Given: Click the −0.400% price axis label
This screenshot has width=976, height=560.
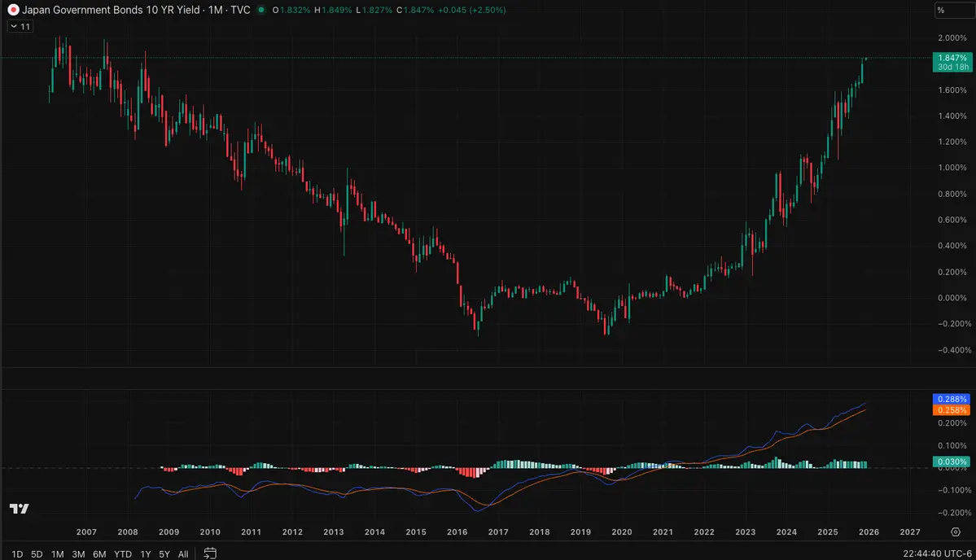Looking at the screenshot, I should pyautogui.click(x=952, y=350).
